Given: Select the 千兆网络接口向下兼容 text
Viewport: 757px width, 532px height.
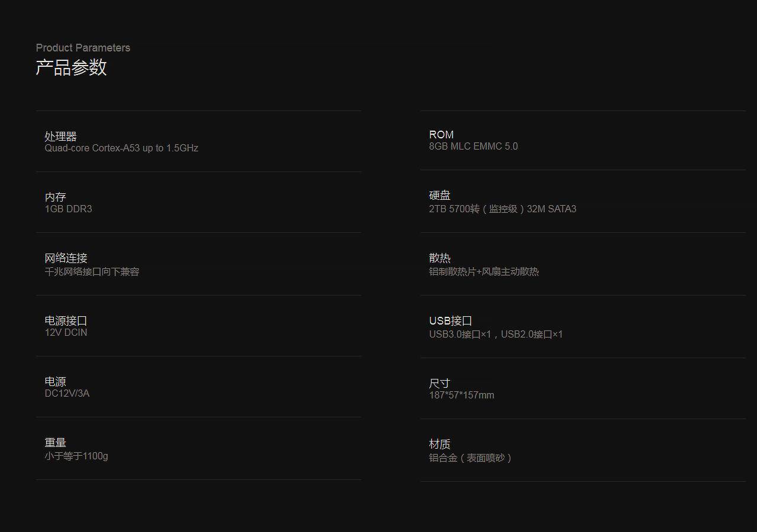Looking at the screenshot, I should point(92,272).
